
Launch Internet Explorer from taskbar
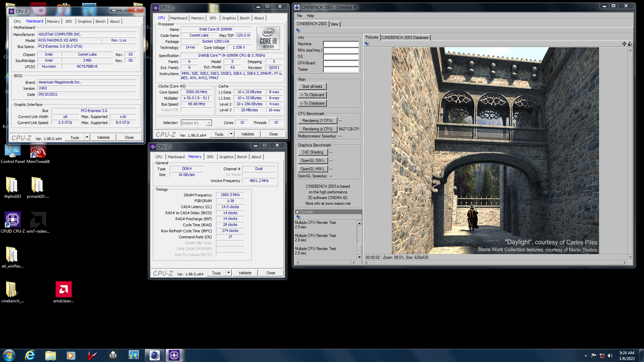point(30,355)
